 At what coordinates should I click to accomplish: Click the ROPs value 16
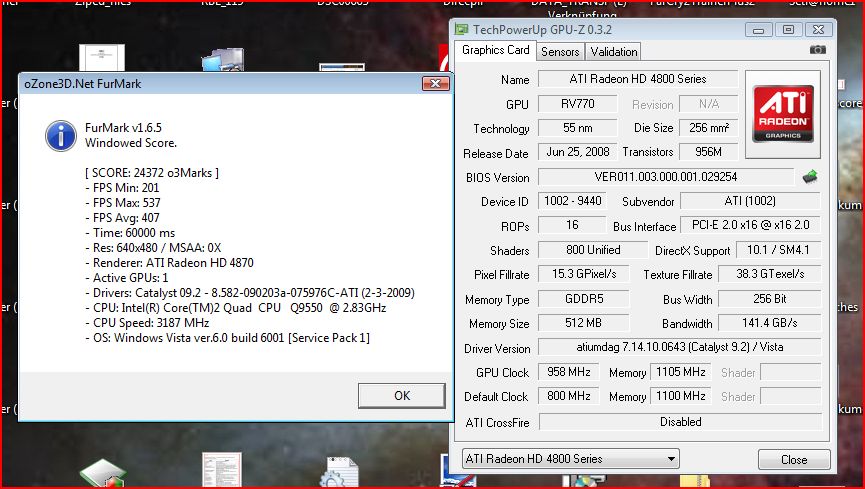tap(572, 225)
